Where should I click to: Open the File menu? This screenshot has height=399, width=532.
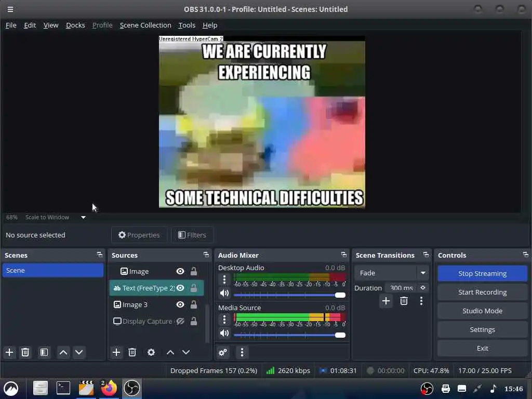(x=11, y=25)
